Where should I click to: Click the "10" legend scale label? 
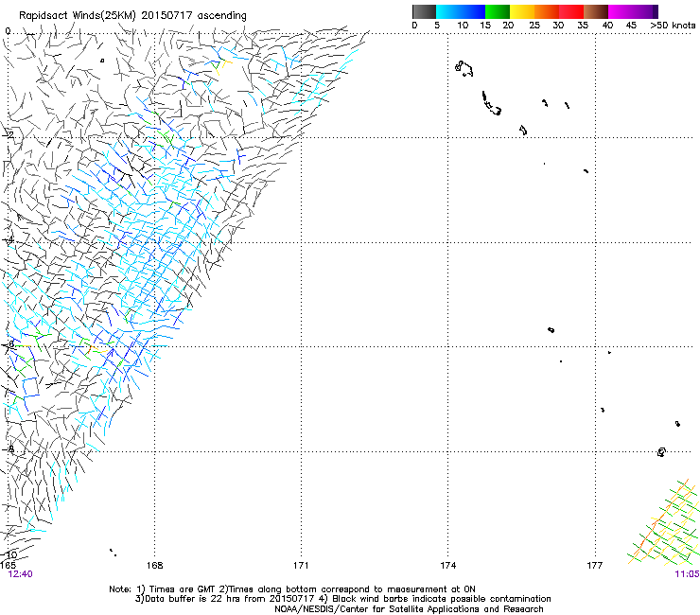(463, 26)
